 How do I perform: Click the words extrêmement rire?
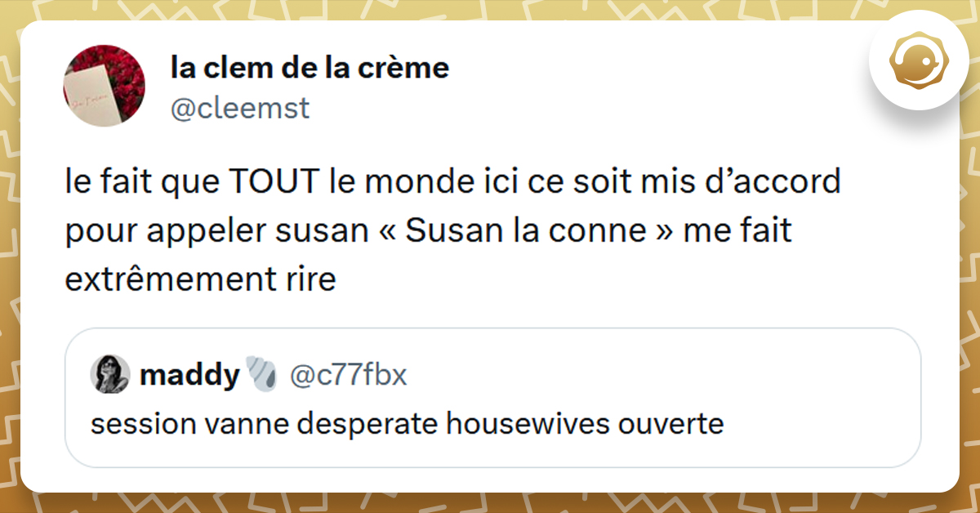(200, 280)
